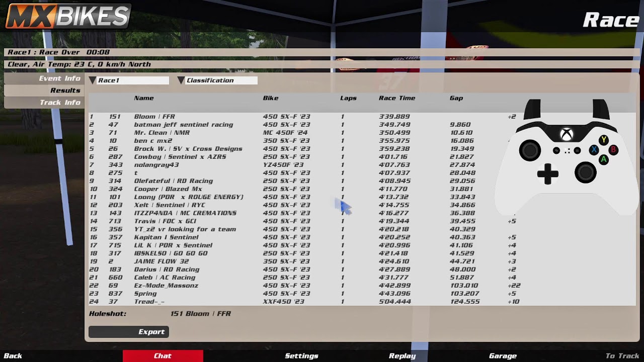
Task: Click the Xbox guide button on the controller
Action: click(x=567, y=134)
